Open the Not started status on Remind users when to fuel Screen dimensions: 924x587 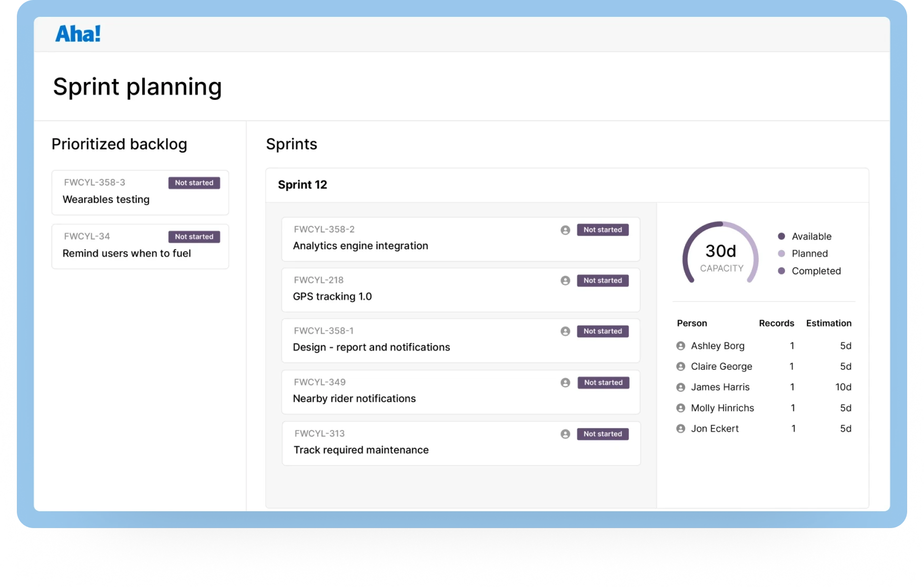click(194, 237)
